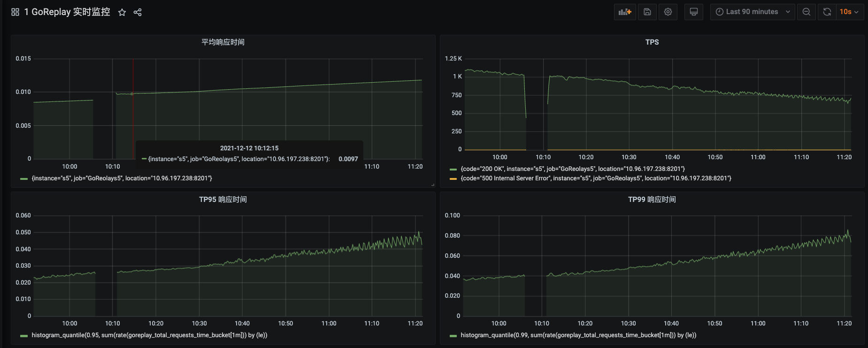The image size is (868, 348).
Task: Click the 750 axis label in TPS panel
Action: 457,95
